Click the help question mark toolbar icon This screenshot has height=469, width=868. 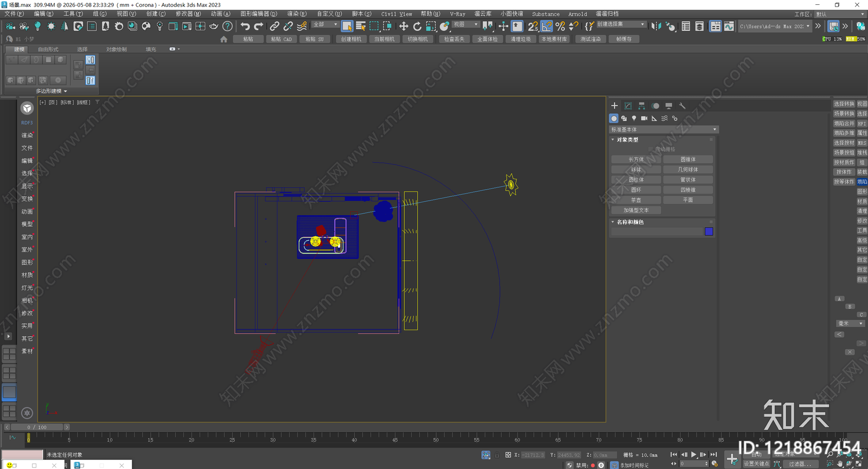(x=228, y=26)
